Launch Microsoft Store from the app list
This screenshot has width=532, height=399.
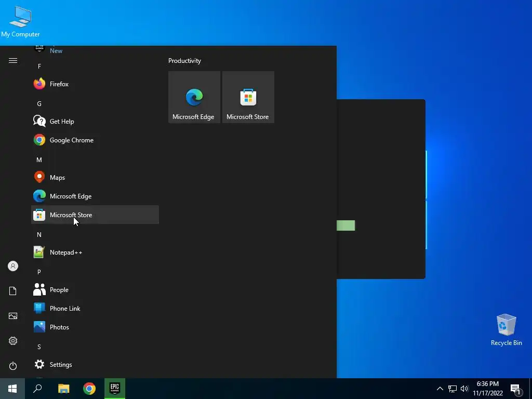pos(95,215)
